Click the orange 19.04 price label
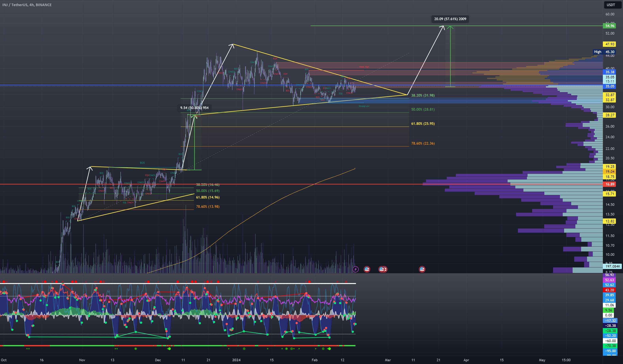The height and width of the screenshot is (364, 623). (x=610, y=171)
